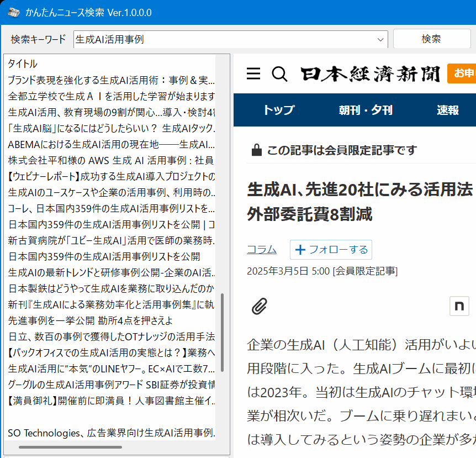This screenshot has height=458, width=476.
Task: Select result 【ウェビナーレポート】成功する生成AI導入
Action: [x=111, y=176]
